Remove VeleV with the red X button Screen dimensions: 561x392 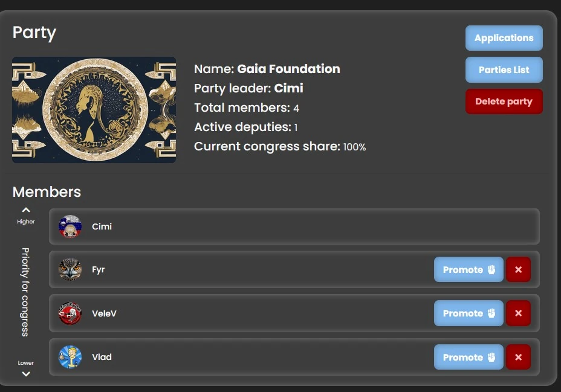(518, 313)
